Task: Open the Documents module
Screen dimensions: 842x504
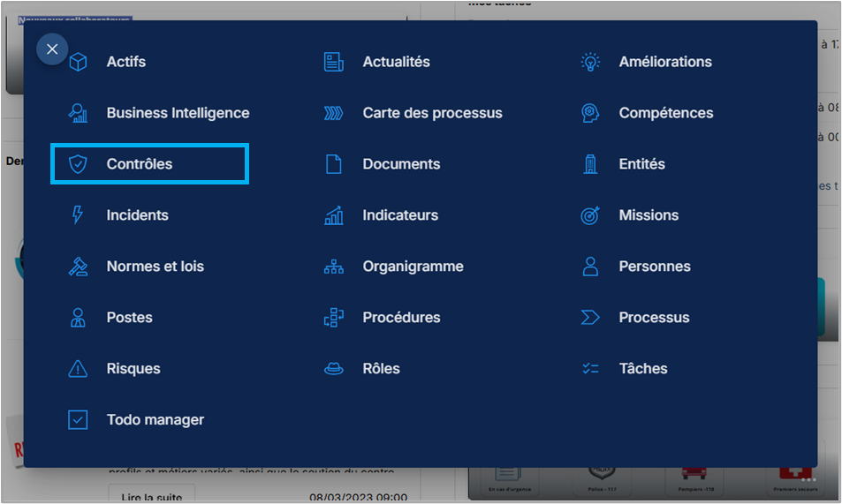Action: (x=400, y=164)
